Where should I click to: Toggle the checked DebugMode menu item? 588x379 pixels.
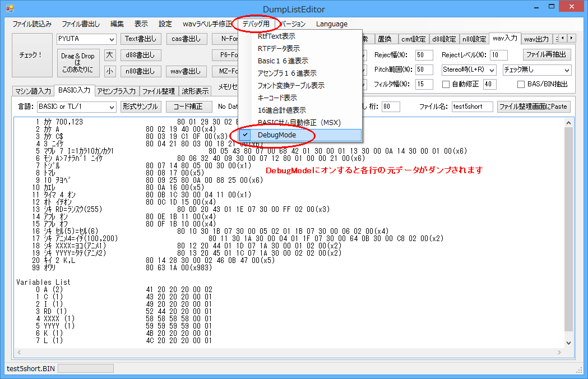pos(300,135)
